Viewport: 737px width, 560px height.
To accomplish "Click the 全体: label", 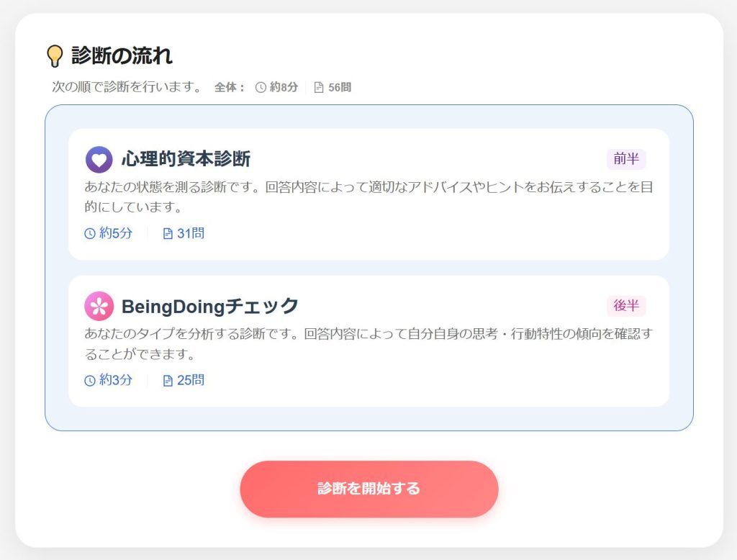I will [230, 88].
